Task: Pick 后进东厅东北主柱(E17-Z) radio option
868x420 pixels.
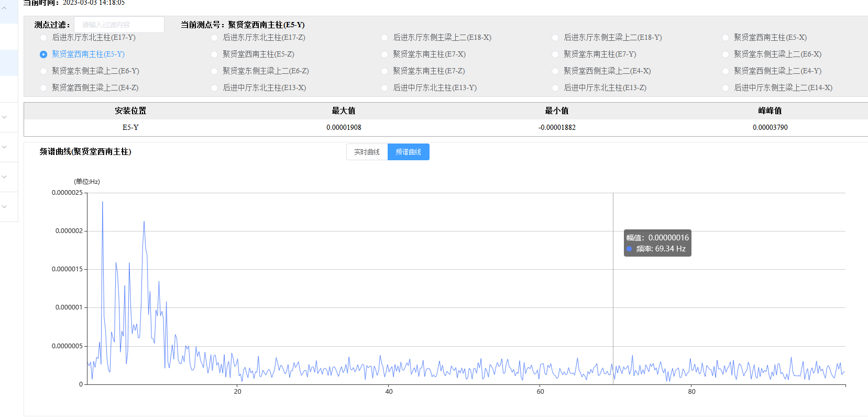Action: [x=214, y=38]
